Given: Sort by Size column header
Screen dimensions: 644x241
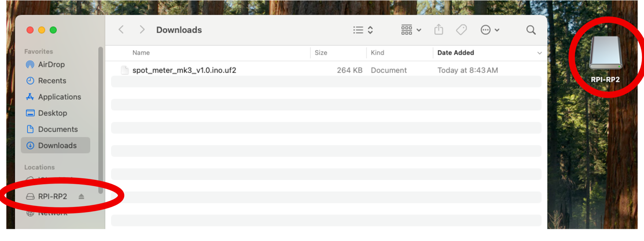Looking at the screenshot, I should [321, 53].
